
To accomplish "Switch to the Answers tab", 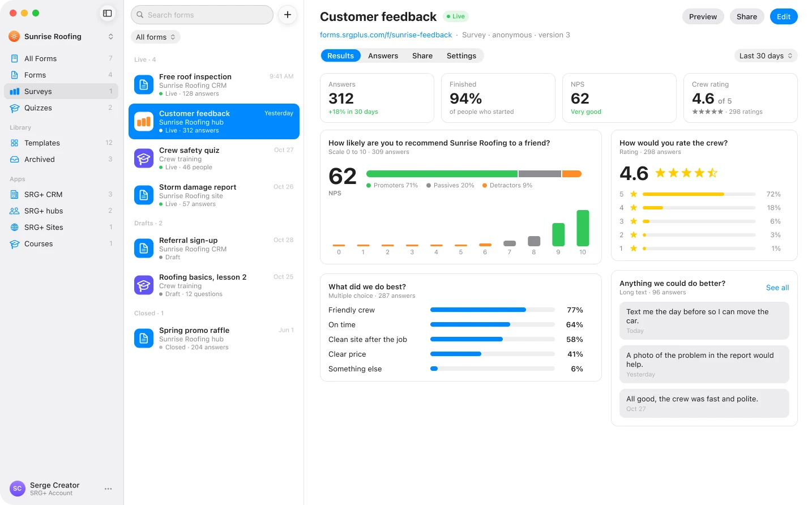I will point(383,55).
